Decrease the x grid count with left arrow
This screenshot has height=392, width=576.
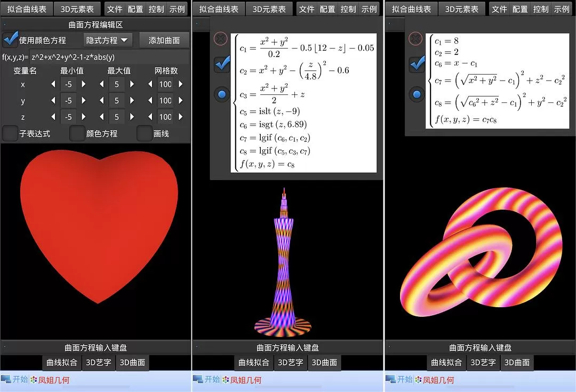[150, 84]
